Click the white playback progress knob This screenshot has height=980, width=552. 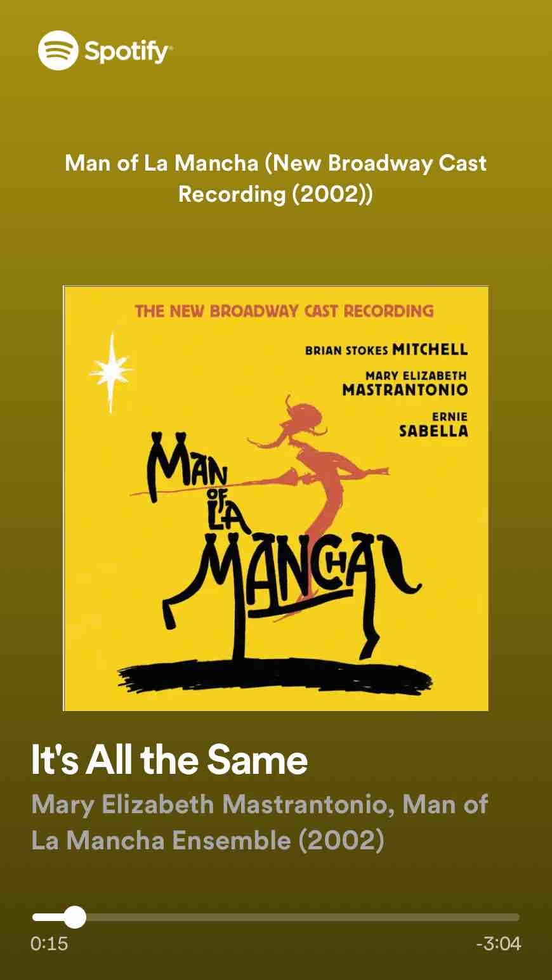(x=76, y=917)
